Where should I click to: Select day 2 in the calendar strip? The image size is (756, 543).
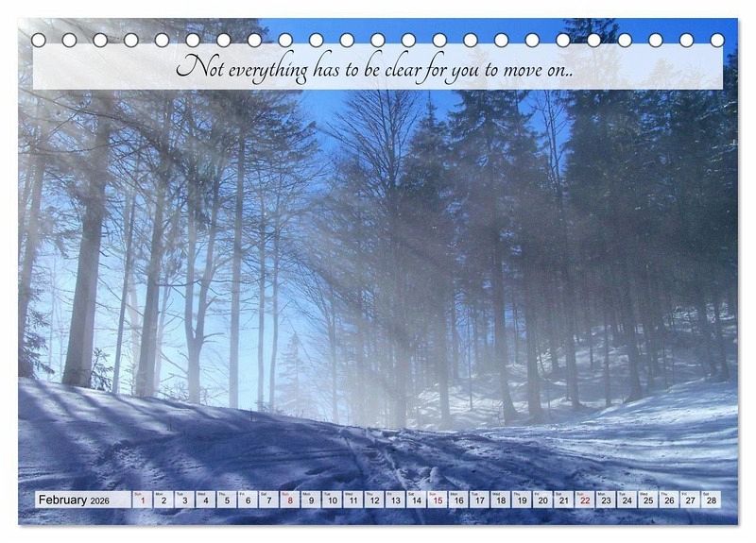tap(163, 500)
